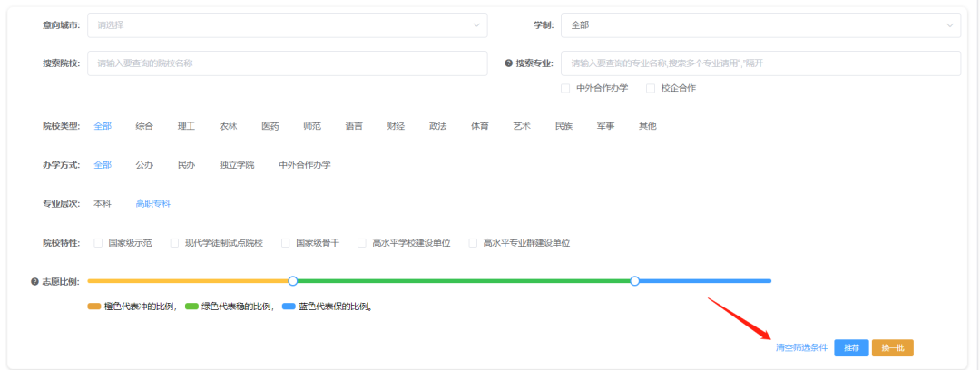
Task: Tick the 高水平专业群建设单位 checkbox
Action: (x=473, y=242)
